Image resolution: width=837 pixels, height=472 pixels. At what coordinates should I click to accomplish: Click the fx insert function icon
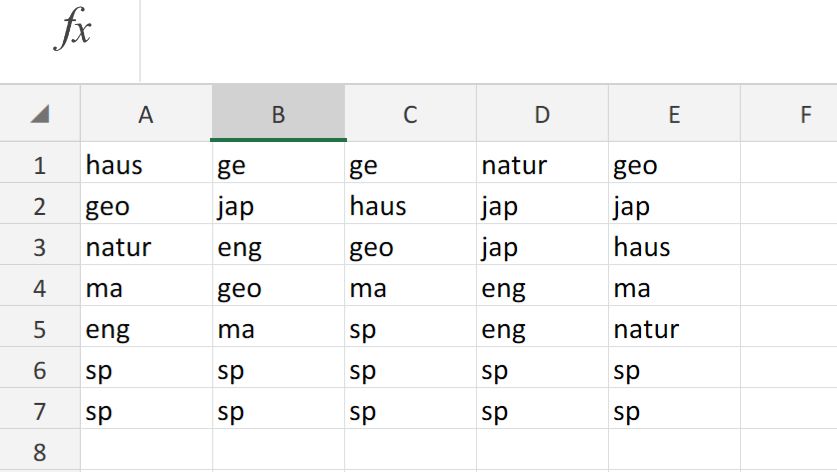73,29
